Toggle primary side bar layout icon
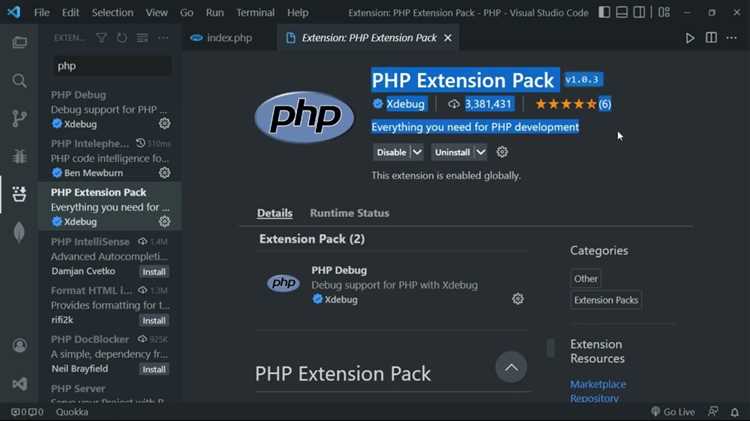750x421 pixels. (x=604, y=12)
